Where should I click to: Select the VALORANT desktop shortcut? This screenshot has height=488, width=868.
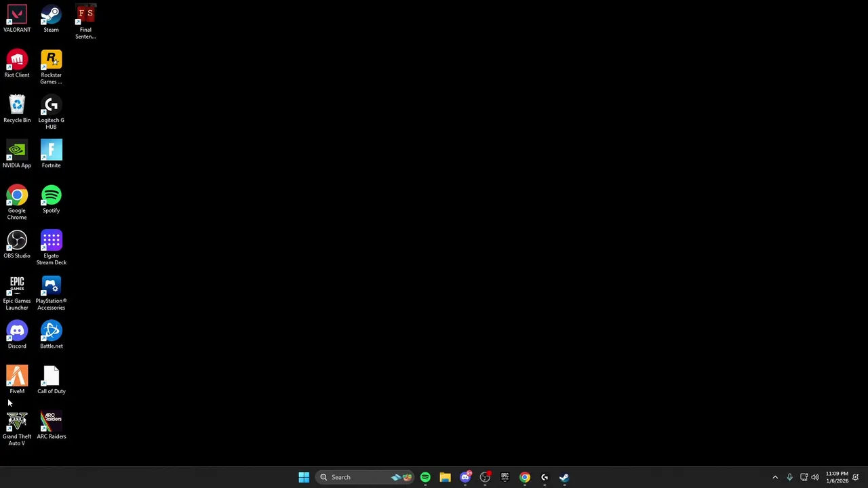click(x=17, y=20)
